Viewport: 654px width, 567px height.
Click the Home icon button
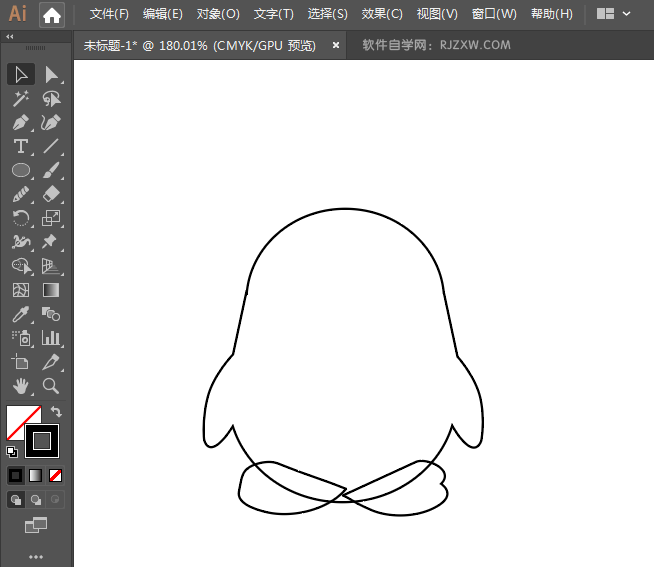tap(52, 15)
